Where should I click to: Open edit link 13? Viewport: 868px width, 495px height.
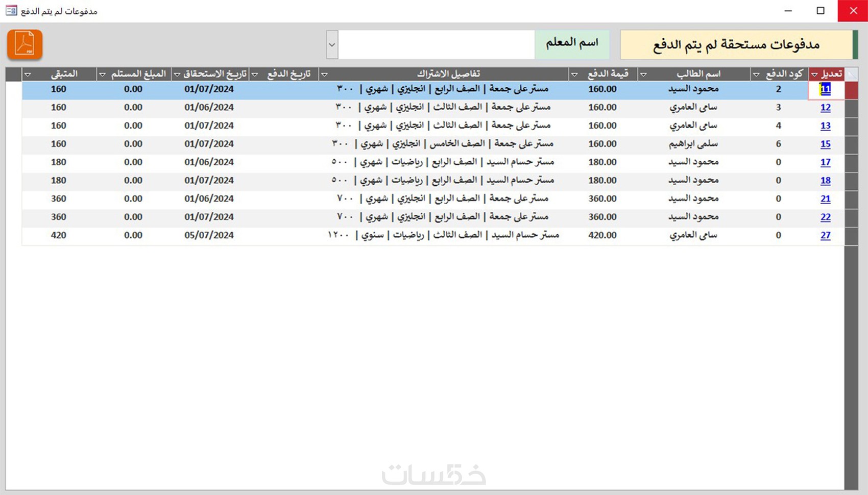coord(825,126)
